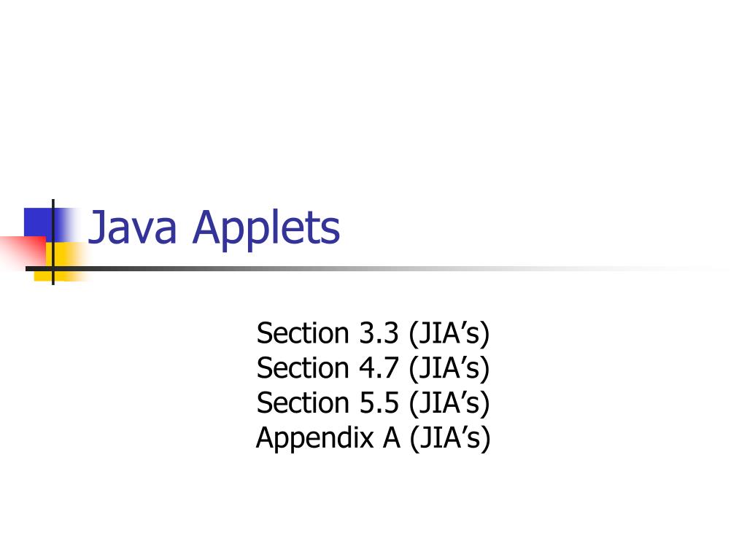Image resolution: width=747 pixels, height=560 pixels.
Task: Click (JIA's) after Section 3.3
Action: coord(449,333)
